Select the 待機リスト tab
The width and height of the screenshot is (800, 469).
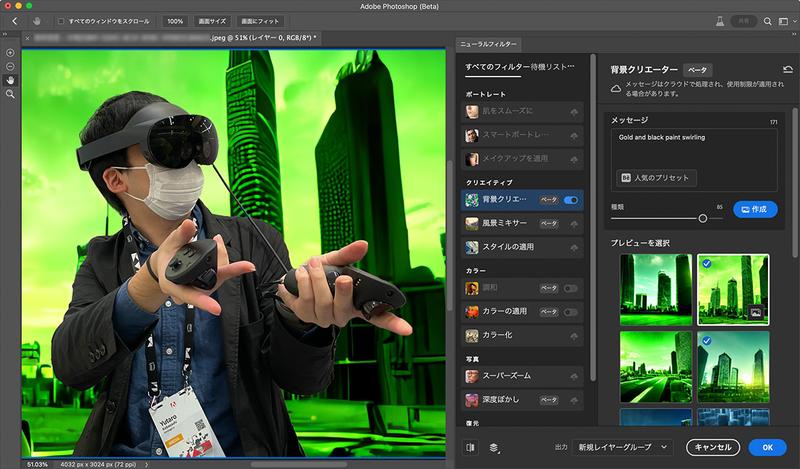(x=551, y=67)
